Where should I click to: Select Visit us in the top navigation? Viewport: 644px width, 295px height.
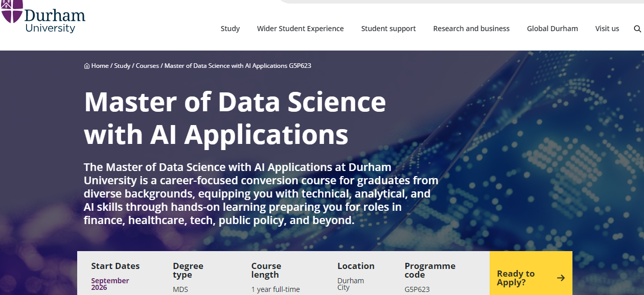tap(607, 29)
